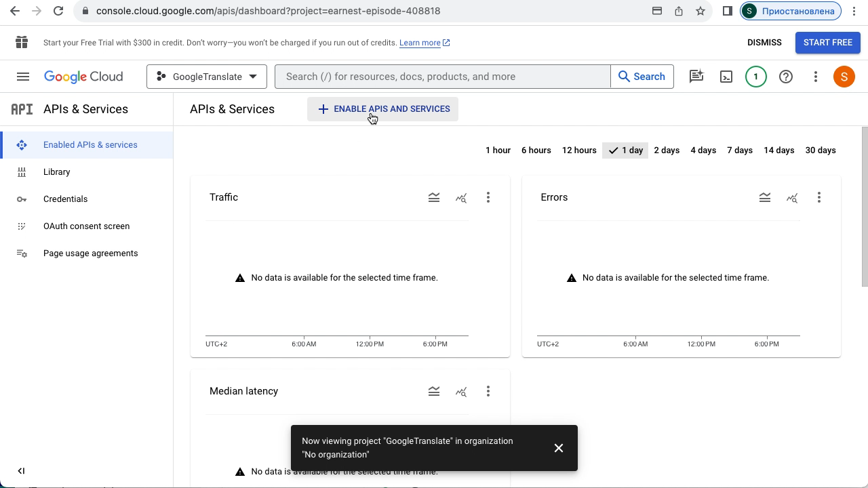
Task: Expand Median latency chart options menu
Action: click(x=488, y=392)
